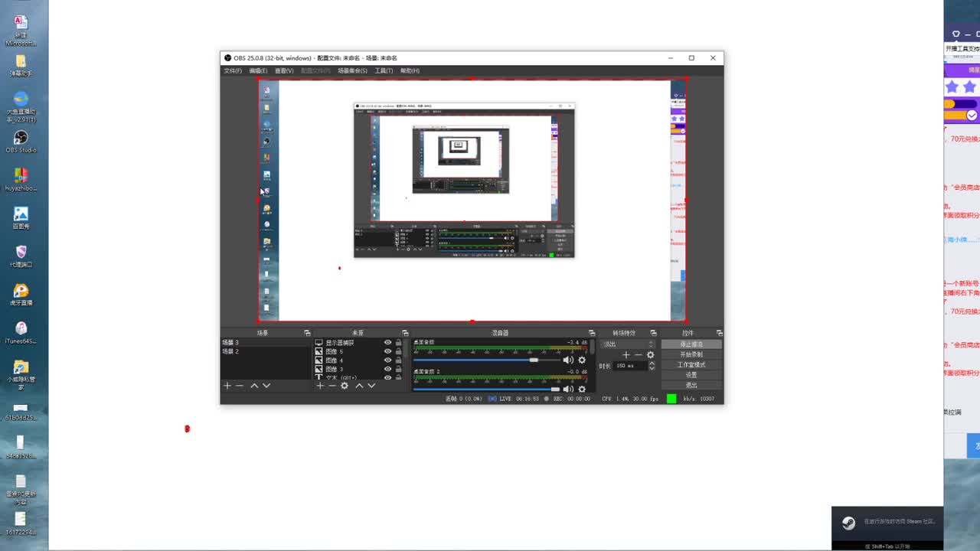The width and height of the screenshot is (980, 551).
Task: Click the 退出 exit button
Action: click(691, 385)
